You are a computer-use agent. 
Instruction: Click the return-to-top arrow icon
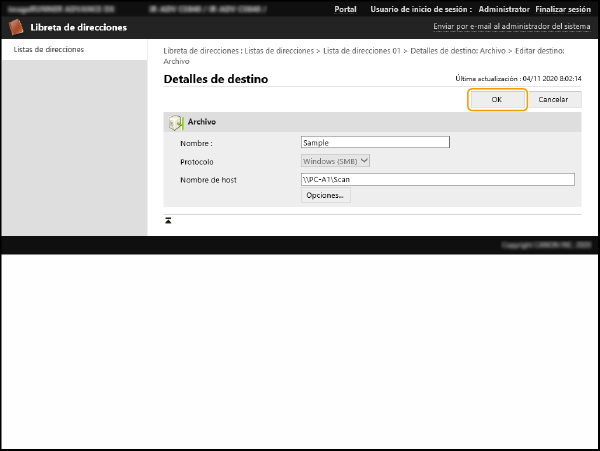coord(168,219)
